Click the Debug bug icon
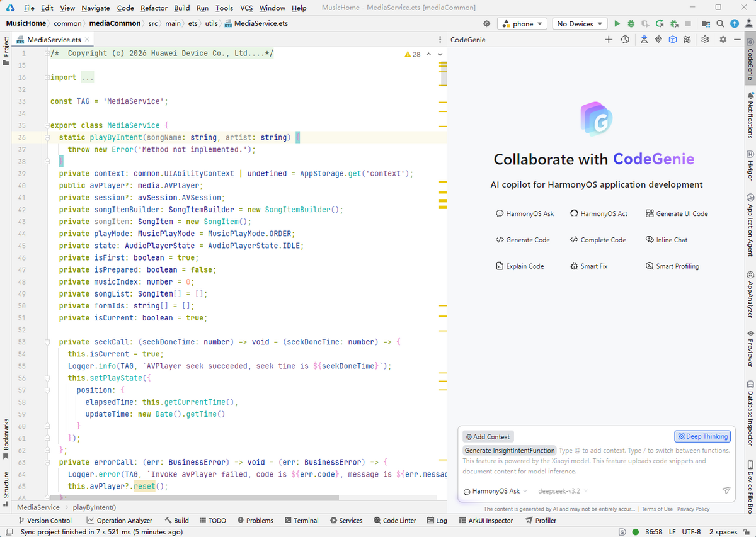This screenshot has width=756, height=537. tap(631, 24)
